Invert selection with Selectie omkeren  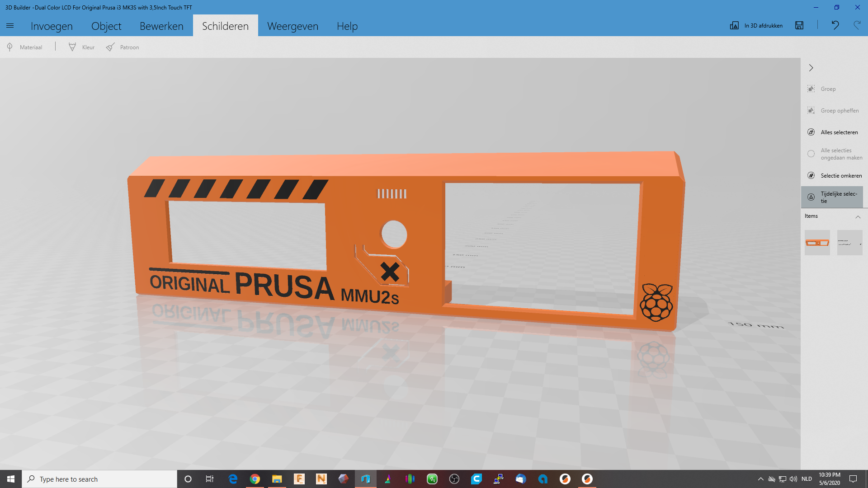pos(841,175)
